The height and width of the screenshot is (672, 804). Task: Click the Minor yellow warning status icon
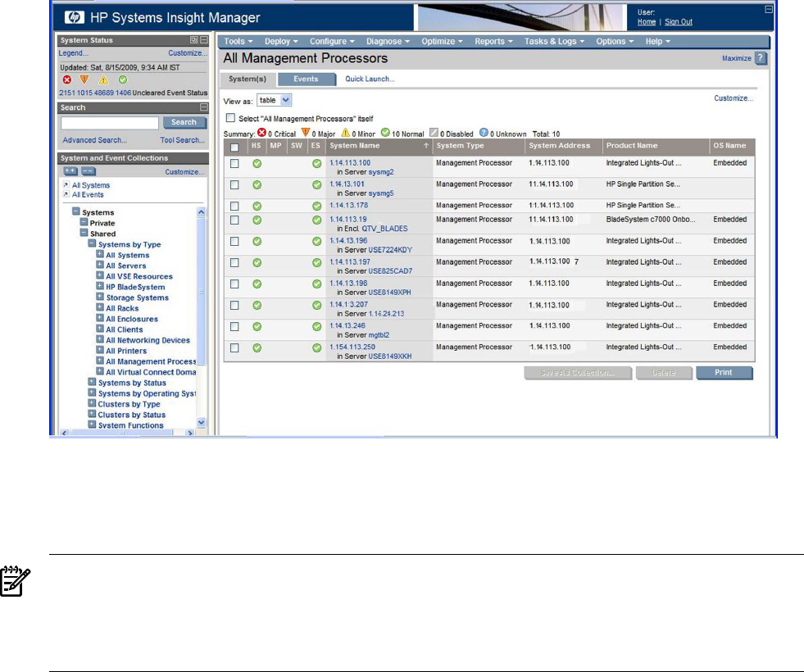click(103, 80)
